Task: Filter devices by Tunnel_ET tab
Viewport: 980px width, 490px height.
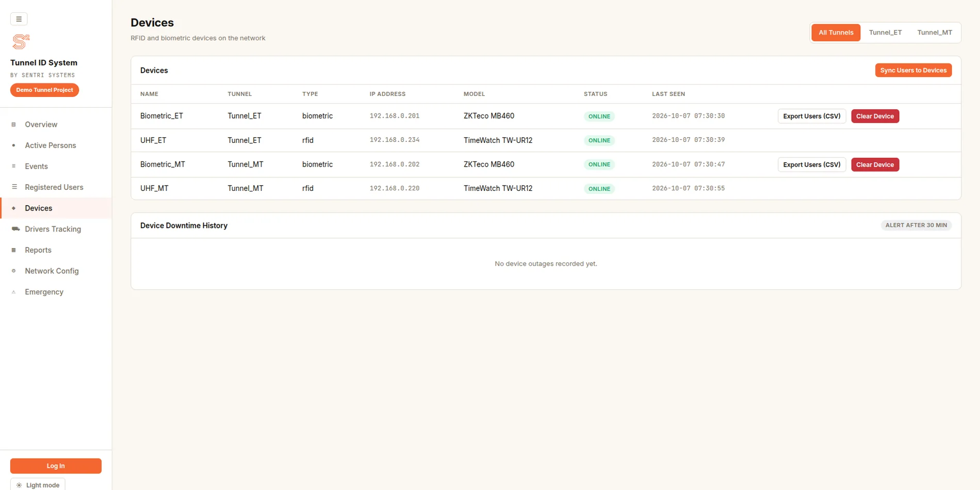Action: 885,32
